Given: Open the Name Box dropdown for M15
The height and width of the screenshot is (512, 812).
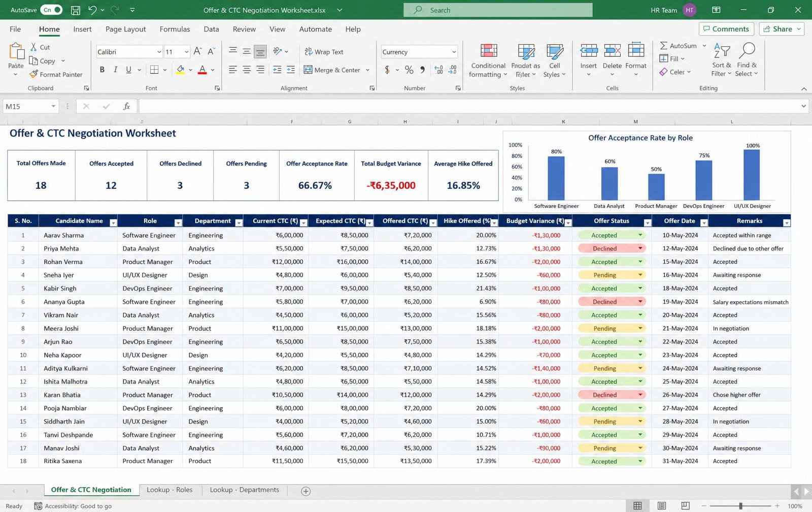Looking at the screenshot, I should tap(53, 106).
